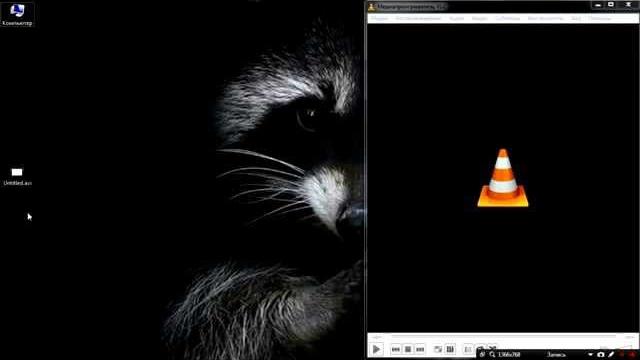Close the VLC player window
640x360 pixels.
coord(629,5)
